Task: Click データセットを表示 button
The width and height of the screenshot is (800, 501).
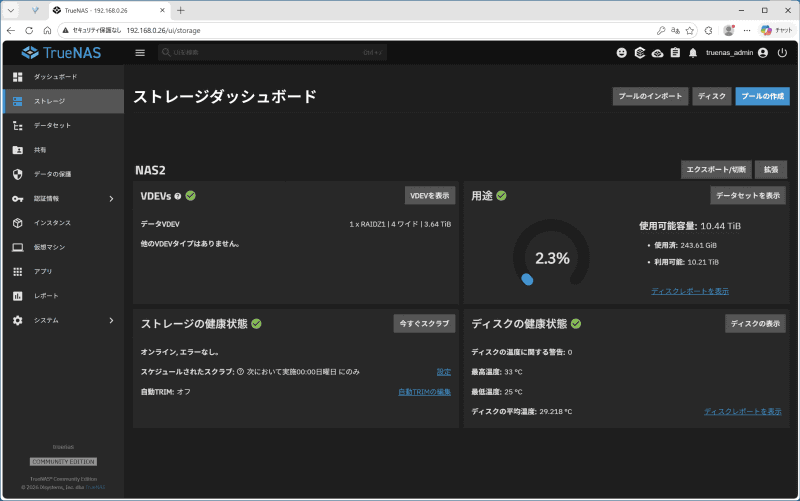Action: [748, 195]
